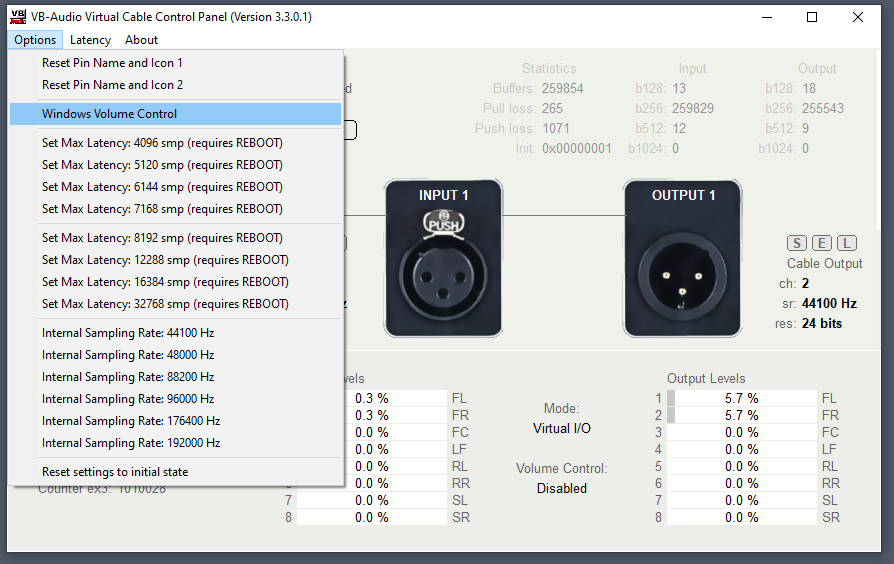Click the Output b256 value 255543

click(x=823, y=108)
